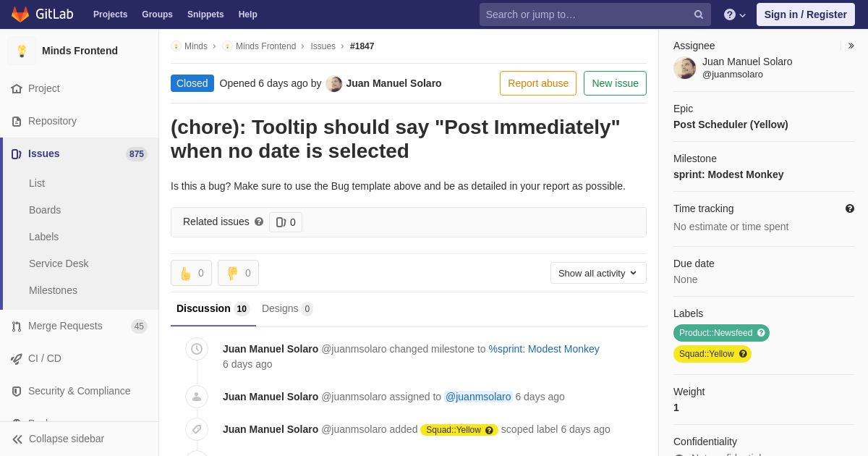Click Minds group icon in breadcrumb
The image size is (868, 456).
[x=176, y=46]
